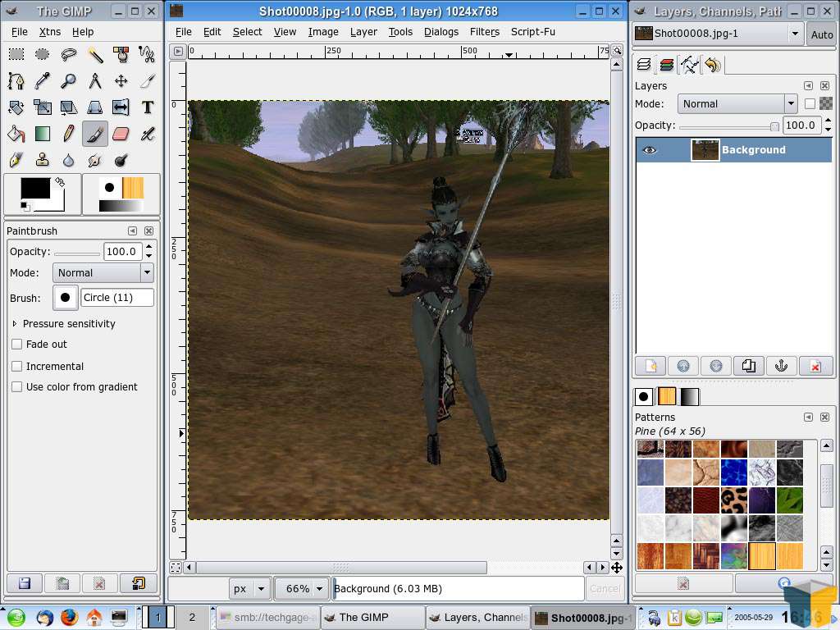Screen dimensions: 840x630
Task: Select the Bucket Fill tool
Action: click(16, 134)
